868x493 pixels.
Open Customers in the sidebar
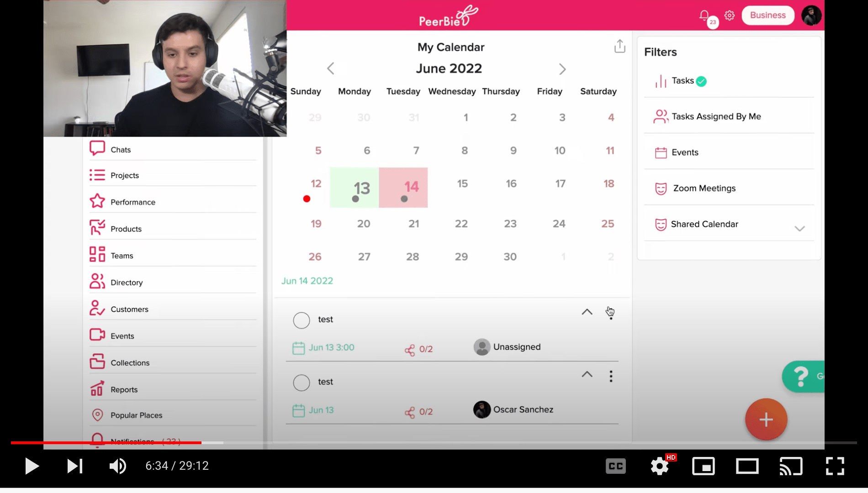[129, 309]
